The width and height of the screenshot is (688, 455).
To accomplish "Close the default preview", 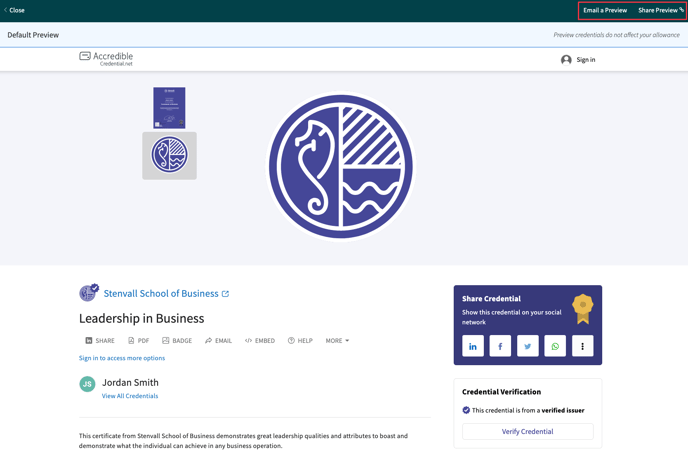I will [x=14, y=10].
